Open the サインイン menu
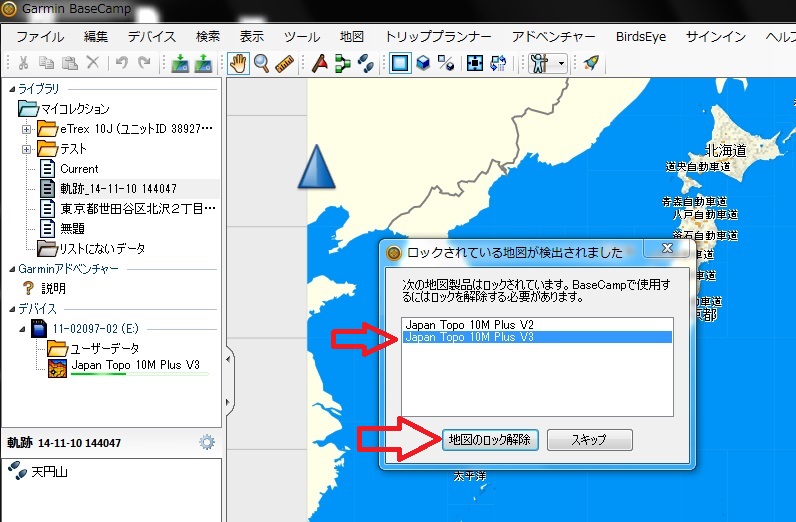 coord(716,37)
